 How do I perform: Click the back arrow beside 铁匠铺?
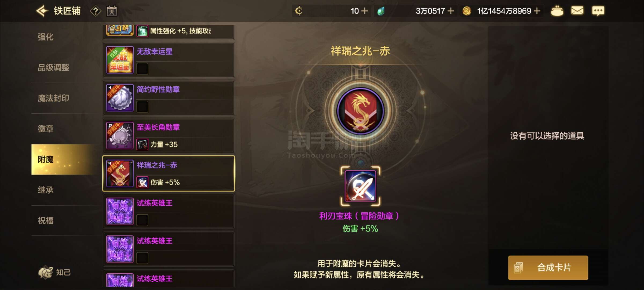pos(42,11)
